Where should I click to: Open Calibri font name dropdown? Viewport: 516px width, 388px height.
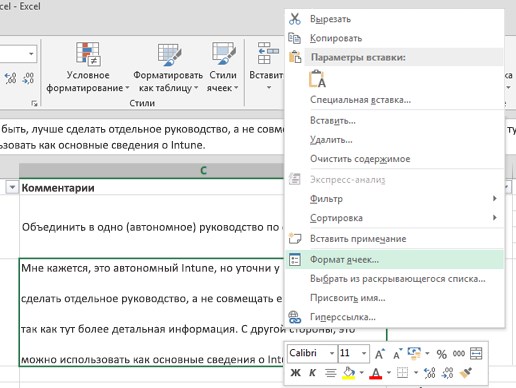tap(332, 353)
